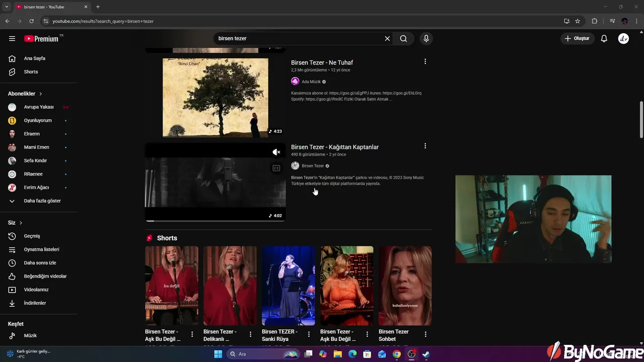
Task: Open the Ne Tuhaf video thumbnail
Action: [215, 98]
